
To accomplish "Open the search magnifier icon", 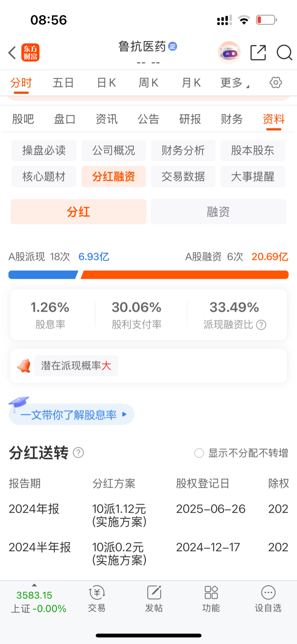I will [x=284, y=53].
